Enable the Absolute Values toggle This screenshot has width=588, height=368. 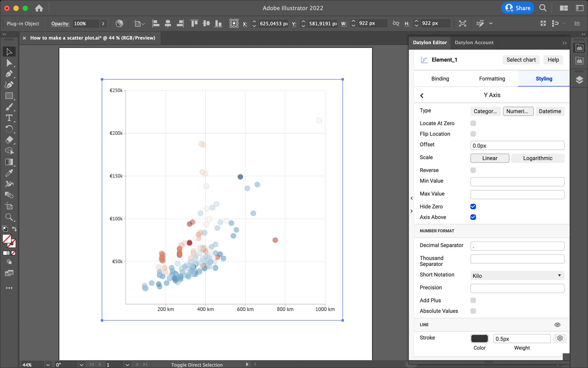point(473,311)
